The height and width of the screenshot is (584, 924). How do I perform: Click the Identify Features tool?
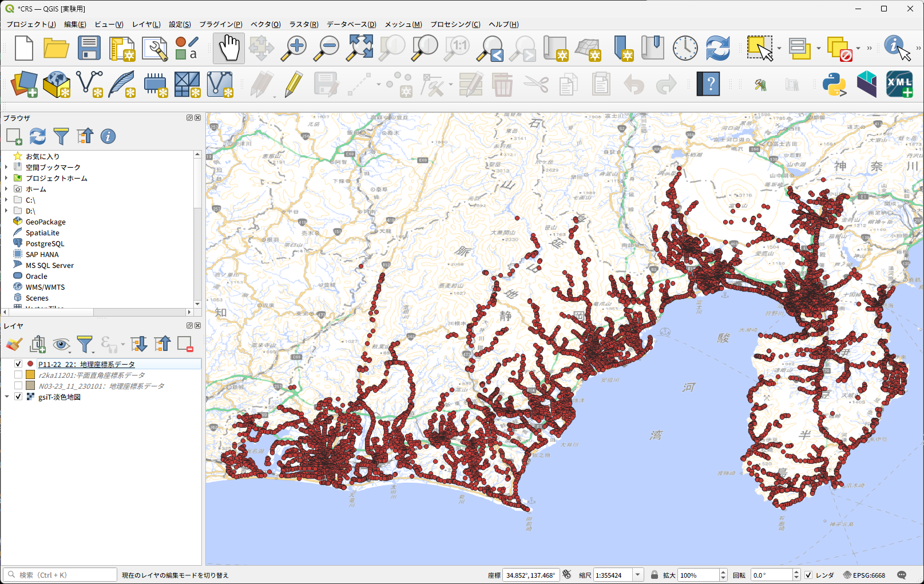pyautogui.click(x=895, y=48)
